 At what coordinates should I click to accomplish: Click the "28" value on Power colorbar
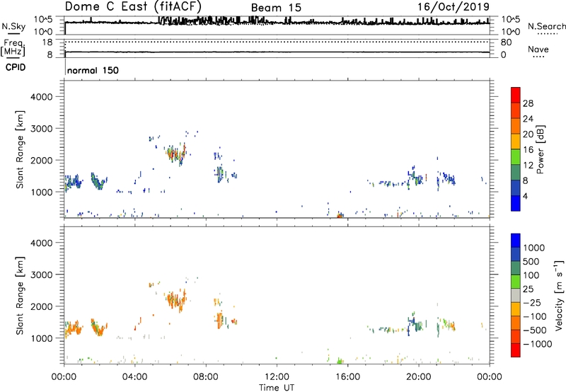(x=528, y=103)
